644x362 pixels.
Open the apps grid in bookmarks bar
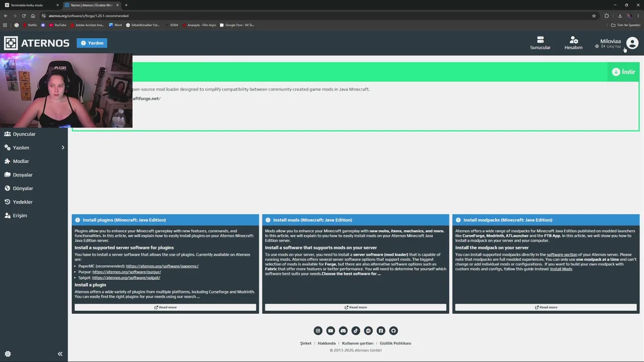tap(6, 25)
